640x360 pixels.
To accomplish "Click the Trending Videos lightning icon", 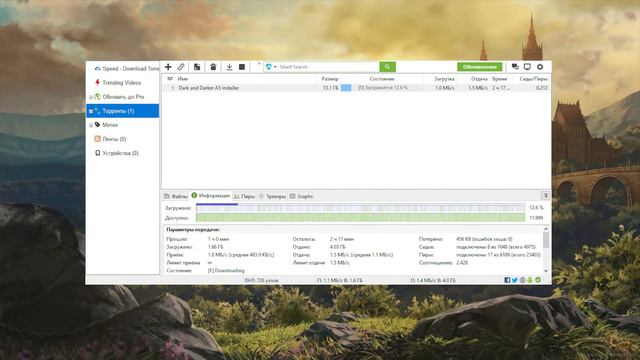I will point(98,82).
